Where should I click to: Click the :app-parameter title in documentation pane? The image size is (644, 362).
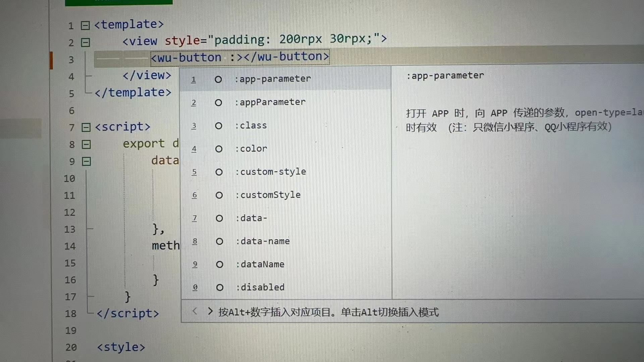point(445,76)
